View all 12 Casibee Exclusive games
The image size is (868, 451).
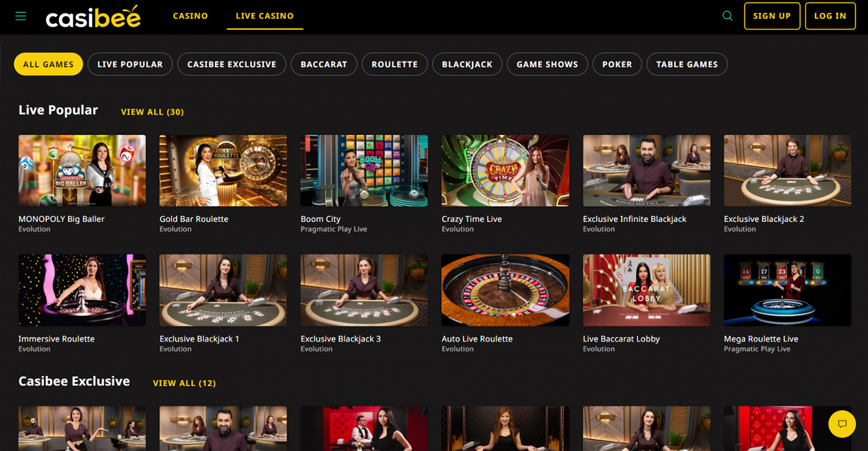(184, 383)
